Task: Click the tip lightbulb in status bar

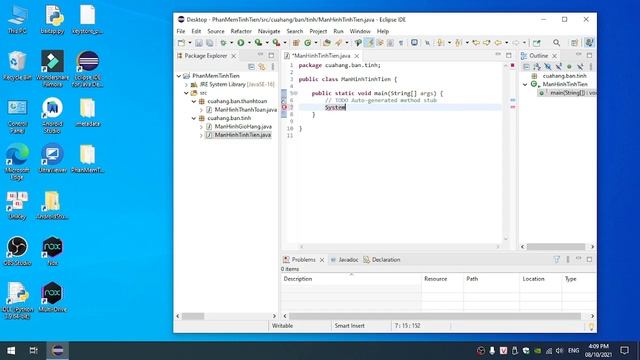Action: click(x=591, y=326)
